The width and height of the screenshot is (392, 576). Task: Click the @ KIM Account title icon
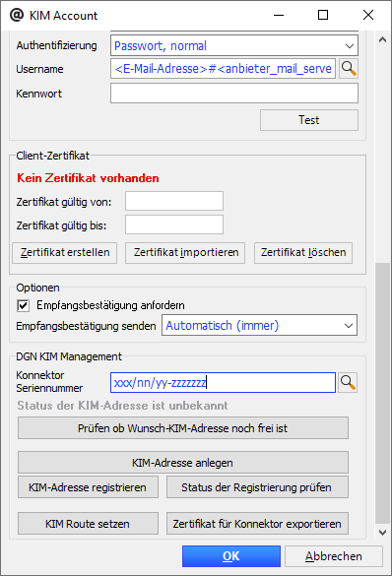17,15
